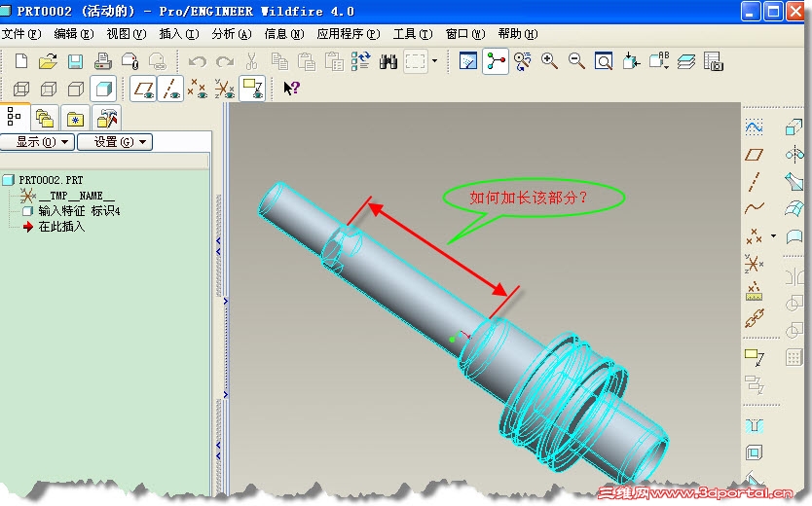Print the model with the printer icon
Image resolution: width=812 pixels, height=506 pixels.
pyautogui.click(x=102, y=61)
